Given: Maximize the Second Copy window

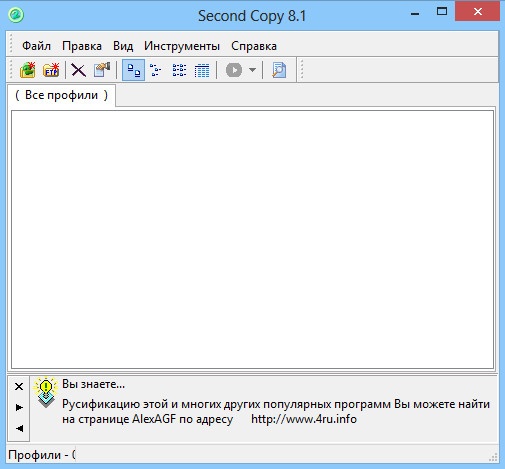Looking at the screenshot, I should point(442,12).
